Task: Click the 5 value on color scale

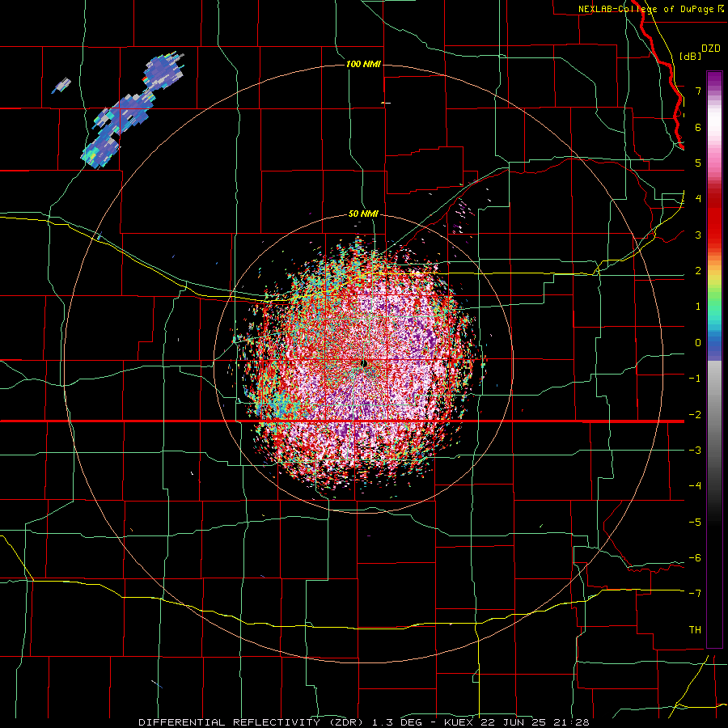Action: 698,163
